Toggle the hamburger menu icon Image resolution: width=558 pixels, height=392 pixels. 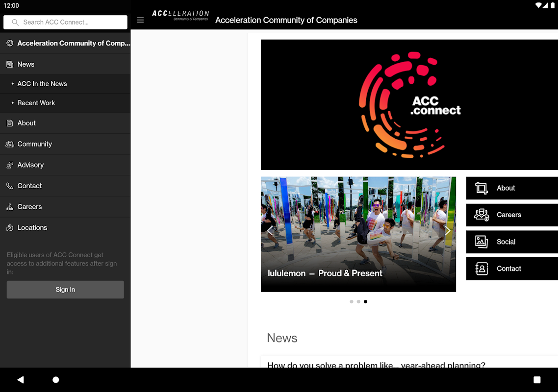point(140,20)
